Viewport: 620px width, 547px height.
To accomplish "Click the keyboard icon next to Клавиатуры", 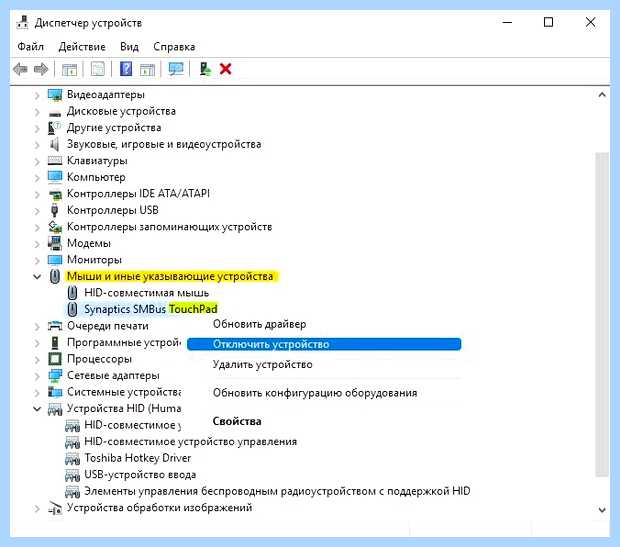I will coord(55,161).
